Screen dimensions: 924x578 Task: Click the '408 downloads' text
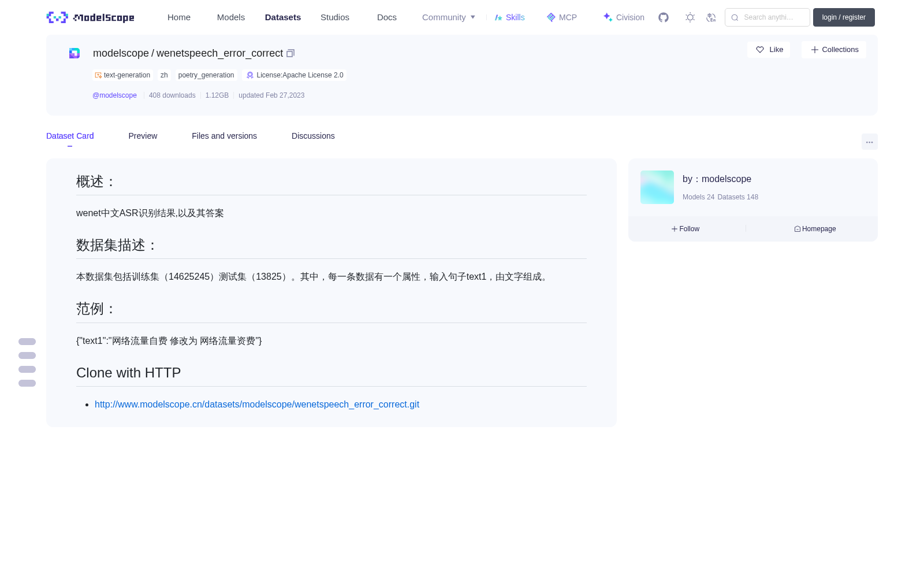pyautogui.click(x=172, y=95)
